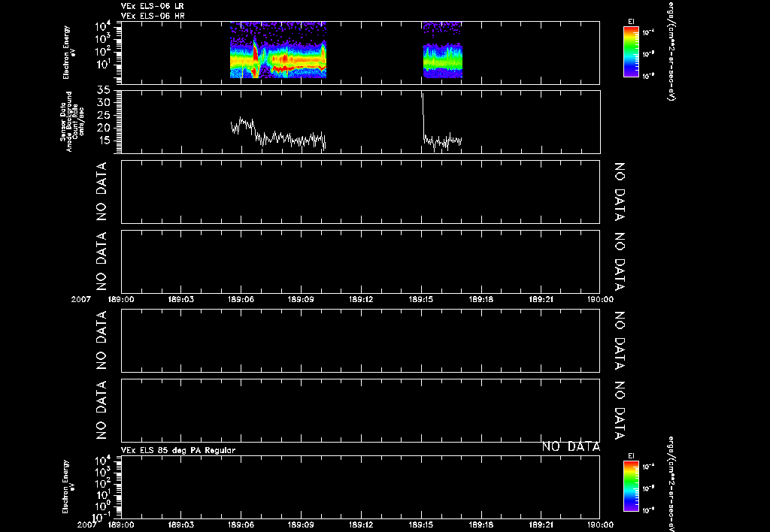
Task: Click the "VEx ELS-06 LR" title text
Action: pyautogui.click(x=153, y=6)
